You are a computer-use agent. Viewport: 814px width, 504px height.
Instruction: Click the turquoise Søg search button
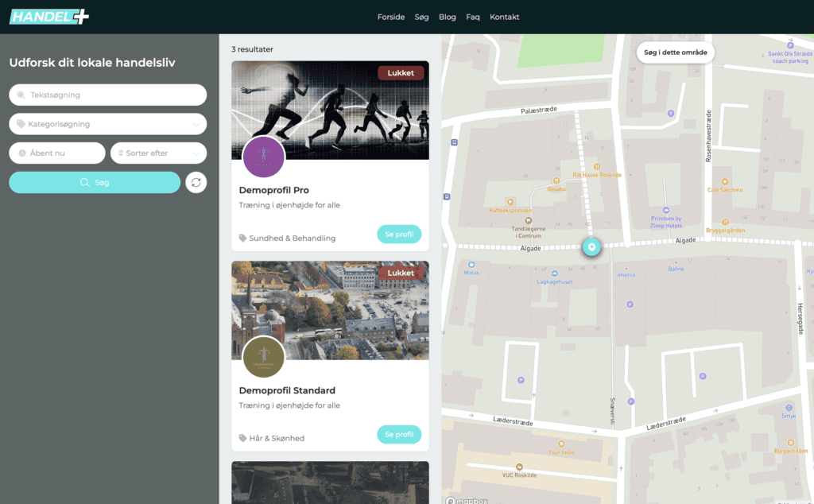coord(95,183)
